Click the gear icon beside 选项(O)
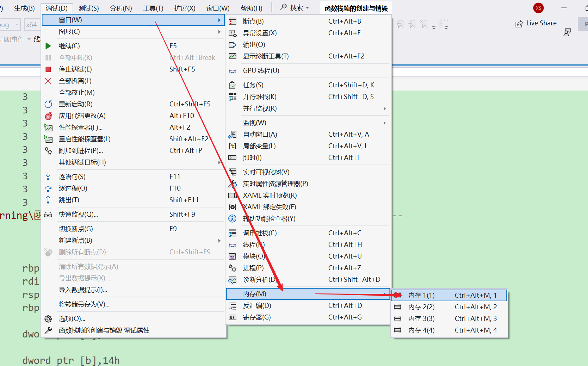The height and width of the screenshot is (366, 588). [48, 319]
